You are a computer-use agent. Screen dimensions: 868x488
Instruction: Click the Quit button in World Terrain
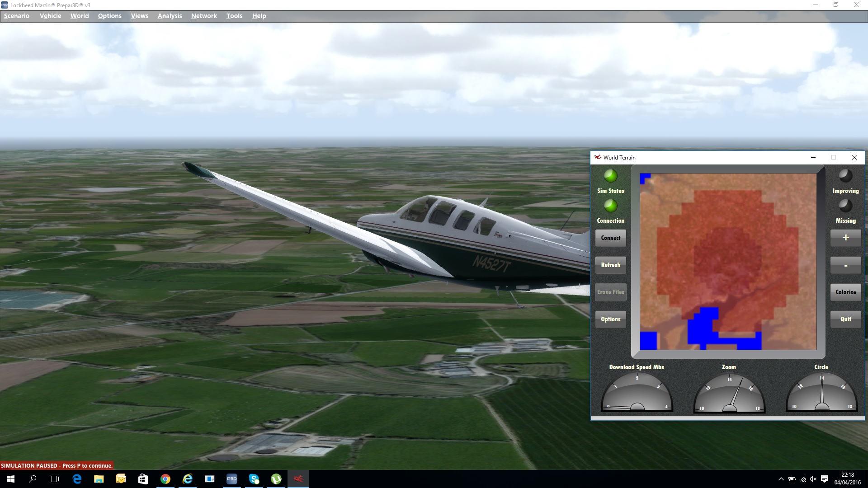(x=846, y=319)
